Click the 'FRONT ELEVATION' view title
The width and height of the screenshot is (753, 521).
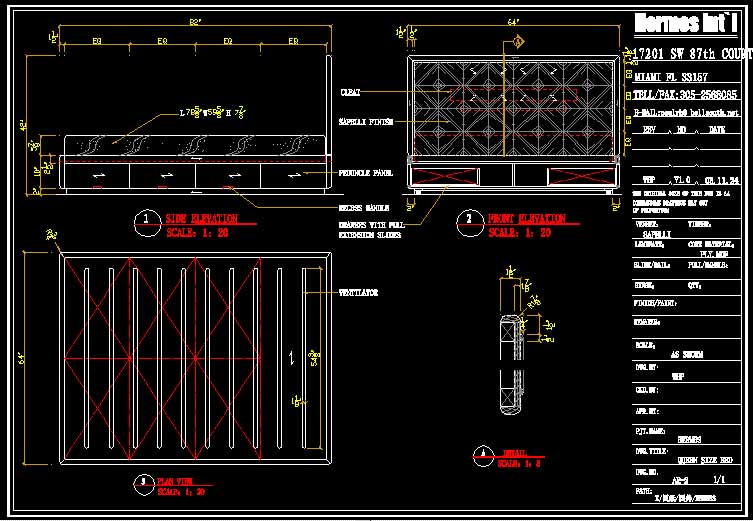[x=526, y=219]
